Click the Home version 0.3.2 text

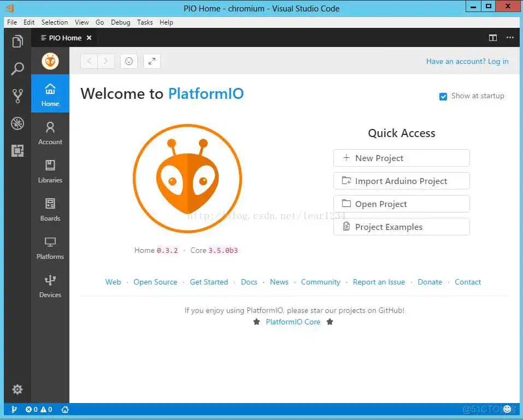click(156, 250)
